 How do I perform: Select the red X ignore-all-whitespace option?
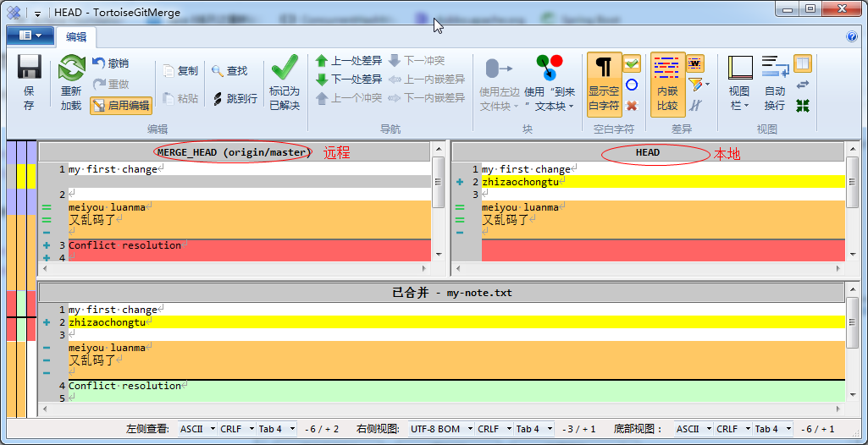click(631, 105)
